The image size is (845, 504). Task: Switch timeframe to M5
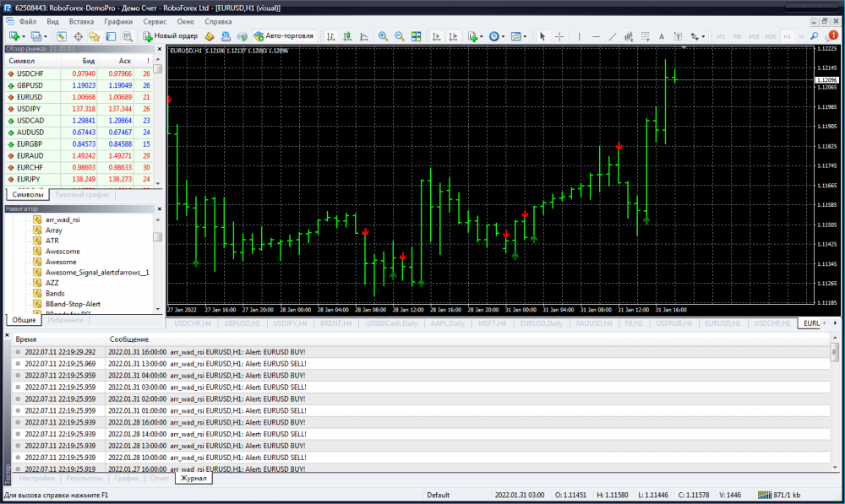[x=737, y=36]
